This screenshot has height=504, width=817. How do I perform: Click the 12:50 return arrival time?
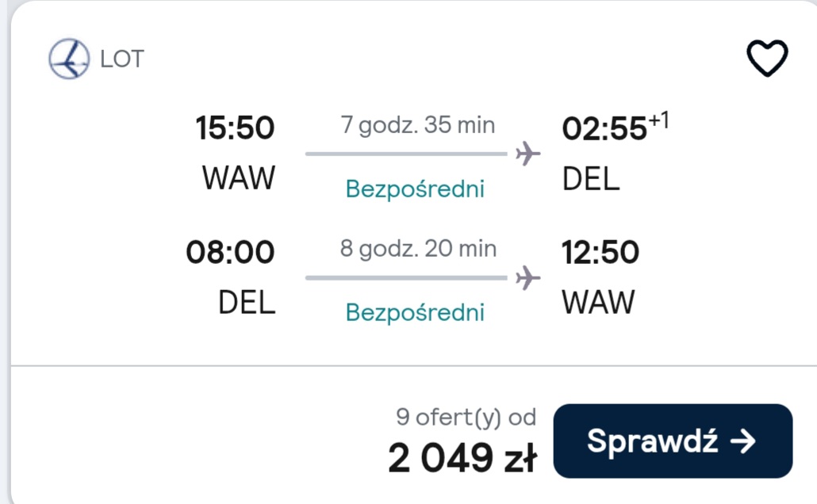click(600, 252)
